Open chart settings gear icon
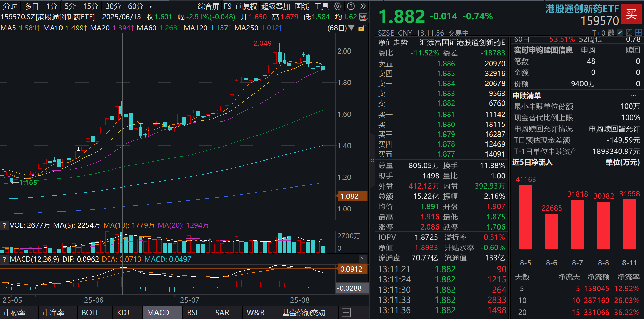 coord(338,6)
